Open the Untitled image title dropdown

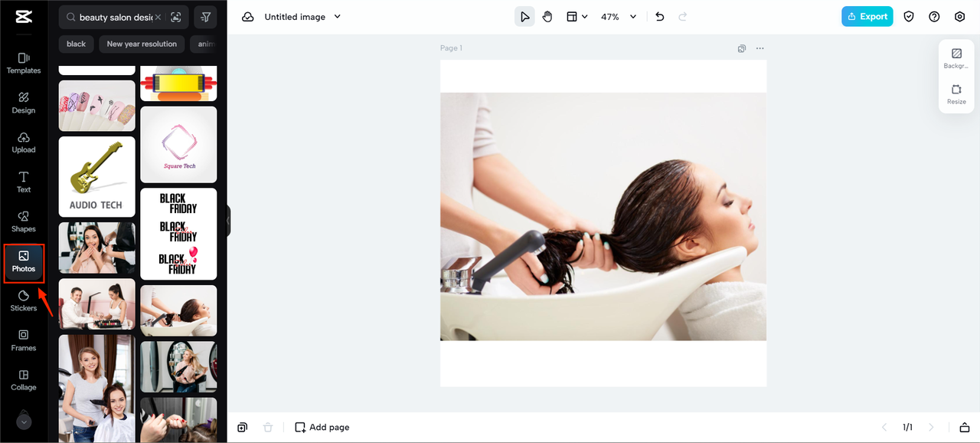338,17
